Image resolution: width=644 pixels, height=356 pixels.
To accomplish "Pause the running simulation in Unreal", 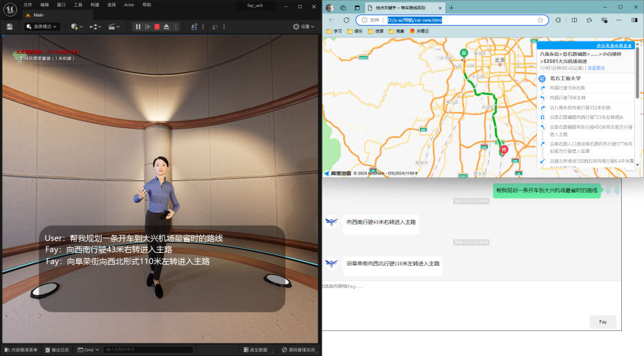I will 138,26.
